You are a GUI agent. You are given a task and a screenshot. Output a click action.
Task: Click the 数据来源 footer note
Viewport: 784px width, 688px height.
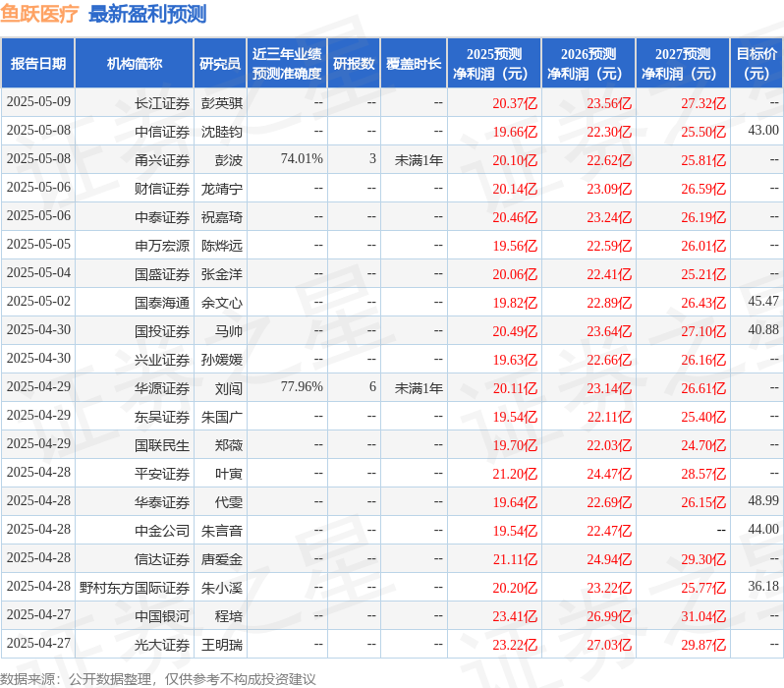(x=158, y=679)
